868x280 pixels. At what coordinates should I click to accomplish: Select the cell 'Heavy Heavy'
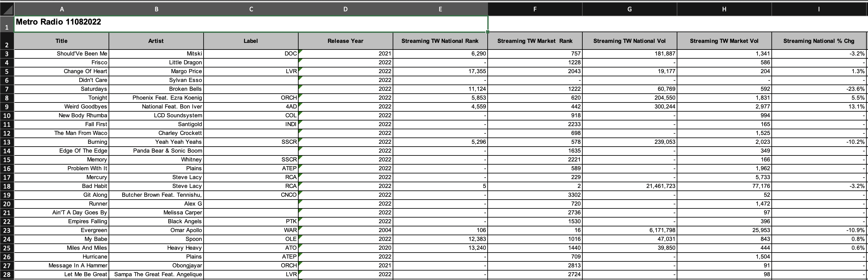[x=156, y=248]
